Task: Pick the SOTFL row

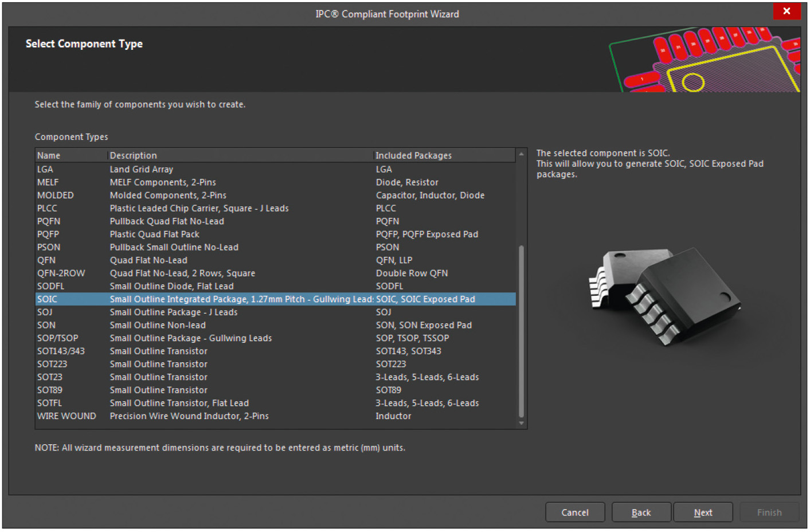Action: click(x=275, y=403)
